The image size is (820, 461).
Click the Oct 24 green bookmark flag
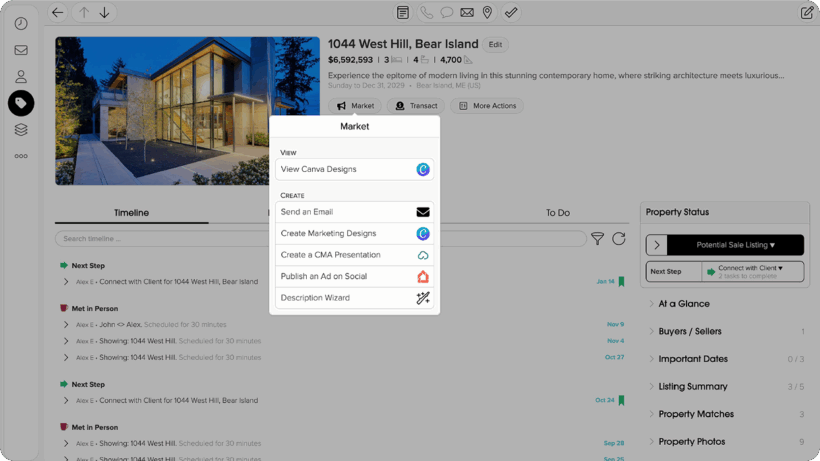tap(621, 400)
